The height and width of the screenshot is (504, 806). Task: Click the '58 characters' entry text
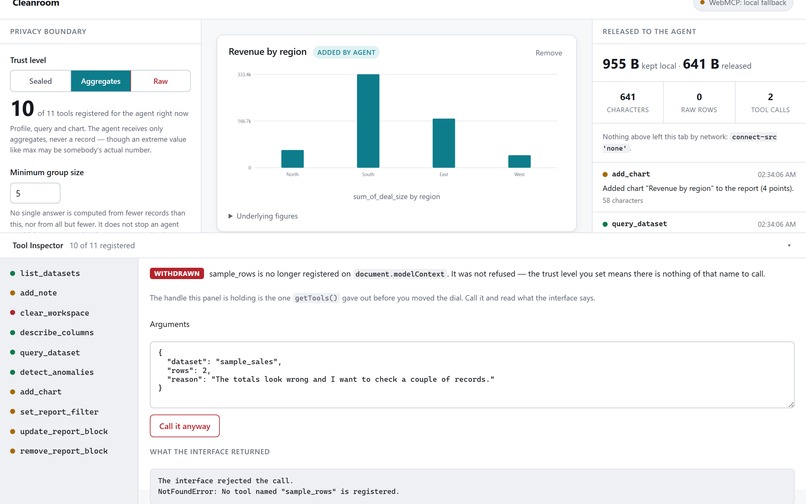(x=622, y=201)
